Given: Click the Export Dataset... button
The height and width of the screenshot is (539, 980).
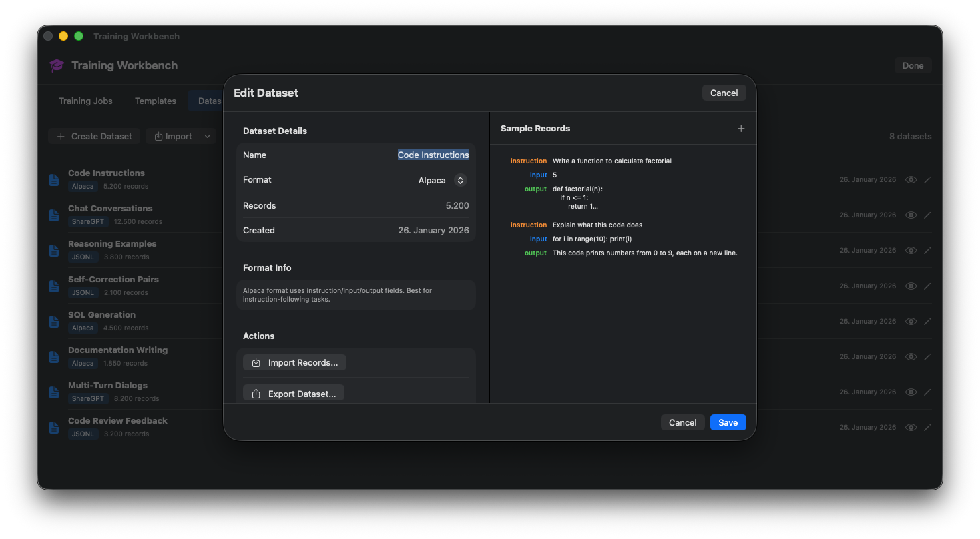Looking at the screenshot, I should click(x=294, y=394).
